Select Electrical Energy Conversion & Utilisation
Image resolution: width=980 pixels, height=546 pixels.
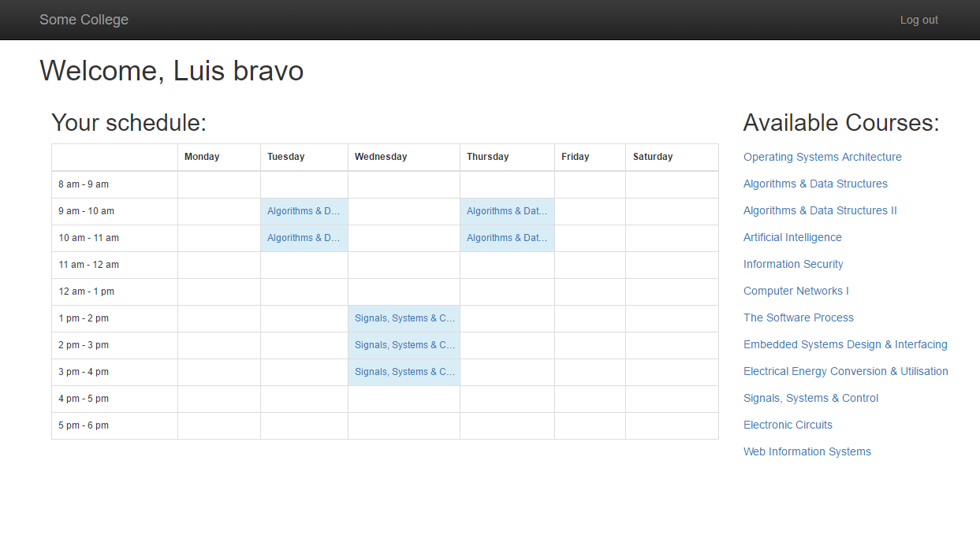[846, 371]
